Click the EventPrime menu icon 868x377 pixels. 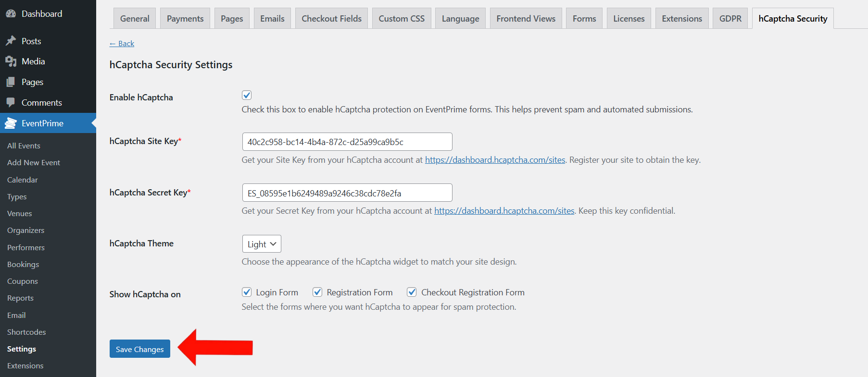click(x=11, y=123)
